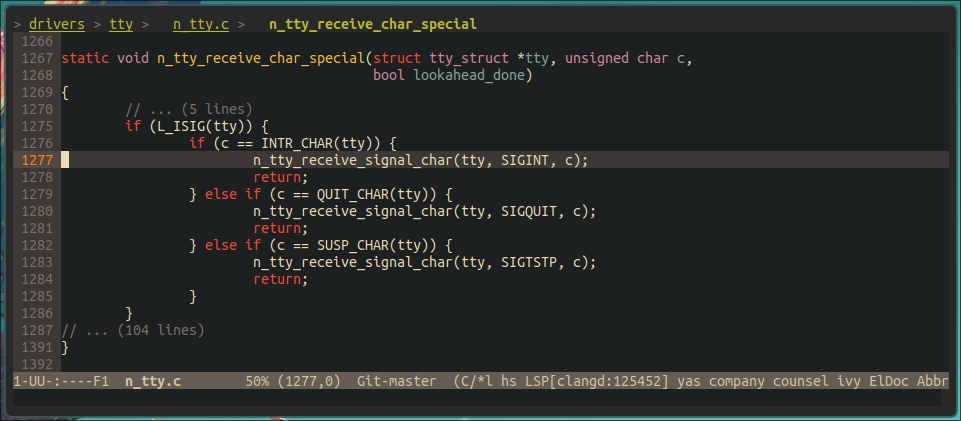The width and height of the screenshot is (961, 421).
Task: Toggle the company minor mode indicator
Action: [737, 381]
